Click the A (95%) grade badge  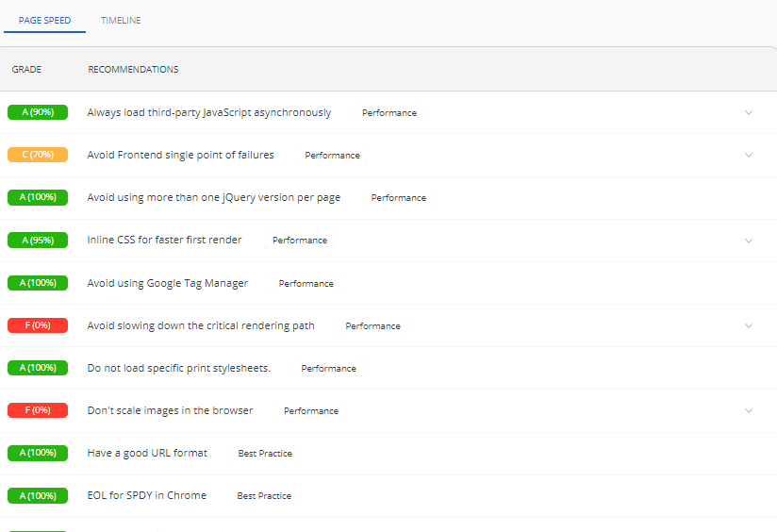(x=38, y=241)
